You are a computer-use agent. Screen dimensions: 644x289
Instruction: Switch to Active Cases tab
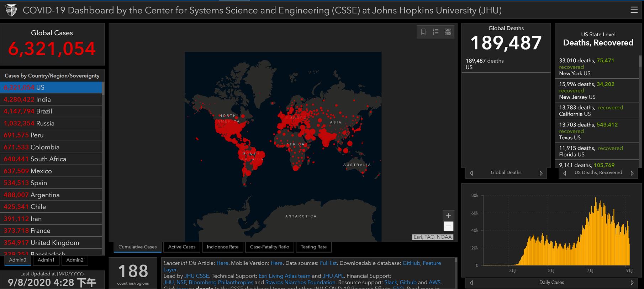coord(181,247)
